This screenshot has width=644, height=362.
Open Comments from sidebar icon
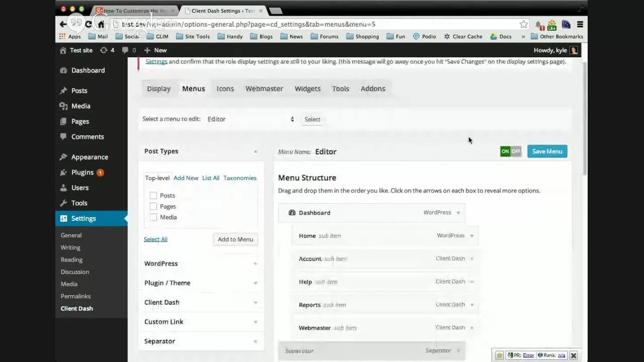[x=63, y=137]
